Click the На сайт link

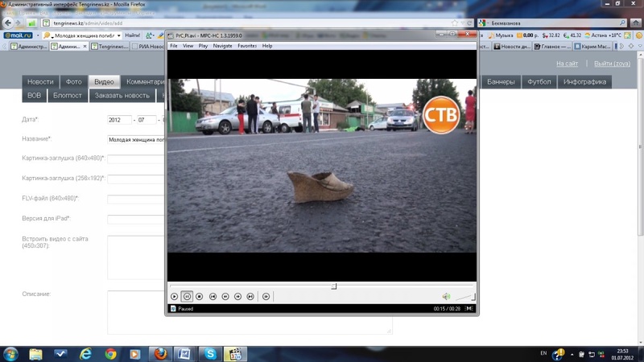[567, 64]
